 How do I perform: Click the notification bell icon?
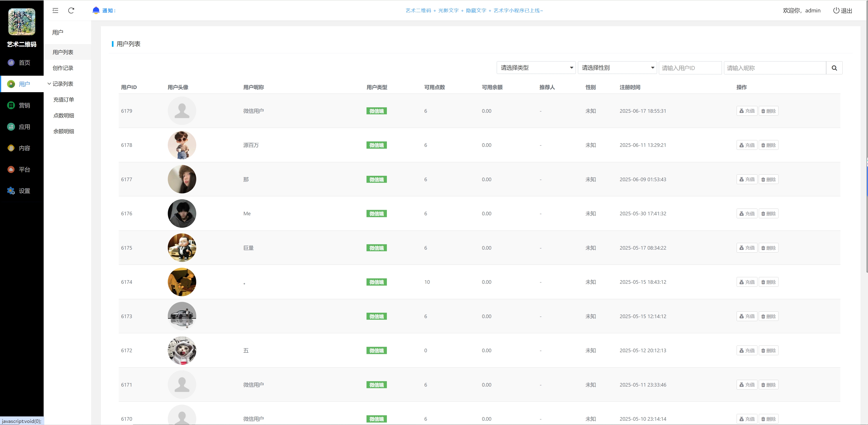[96, 10]
